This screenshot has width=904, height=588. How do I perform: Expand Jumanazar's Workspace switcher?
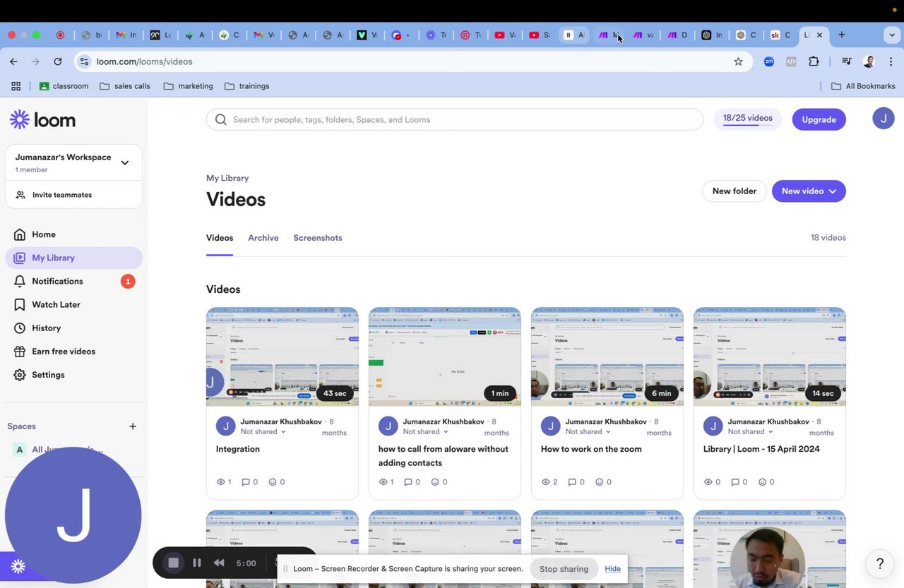[73, 162]
